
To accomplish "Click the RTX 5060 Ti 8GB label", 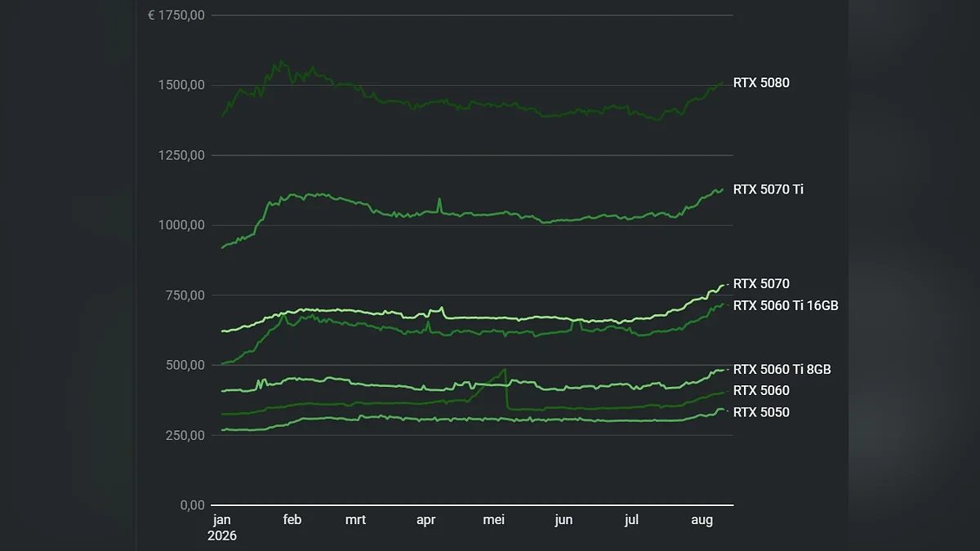I will pyautogui.click(x=782, y=369).
